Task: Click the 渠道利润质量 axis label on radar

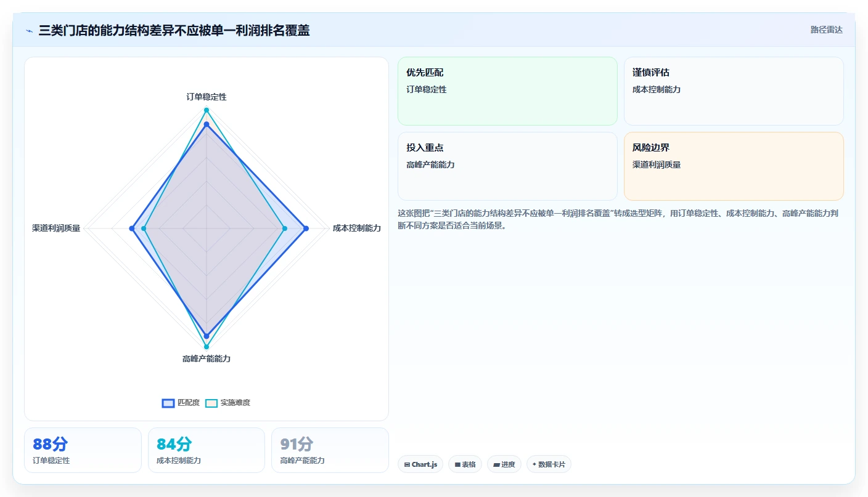Action: pyautogui.click(x=56, y=228)
